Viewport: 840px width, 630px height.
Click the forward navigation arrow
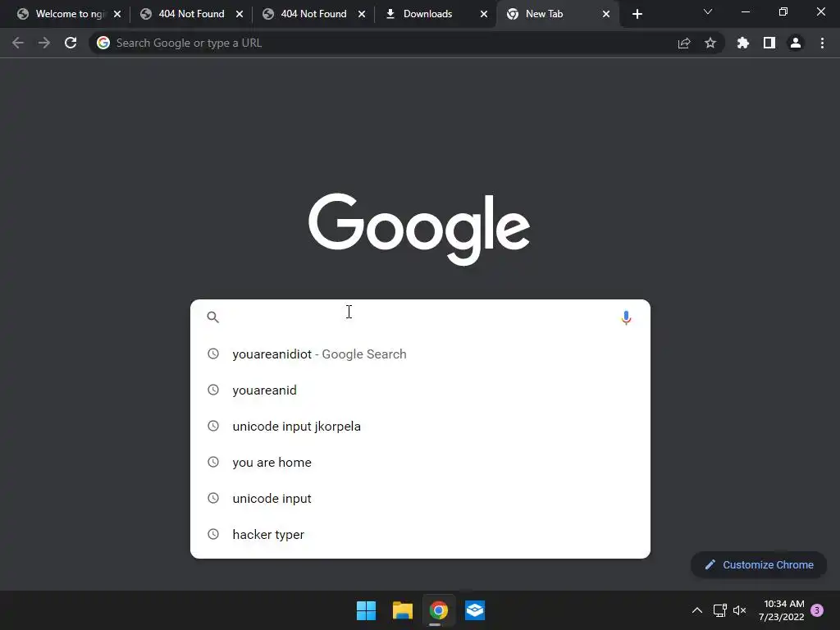pos(44,43)
